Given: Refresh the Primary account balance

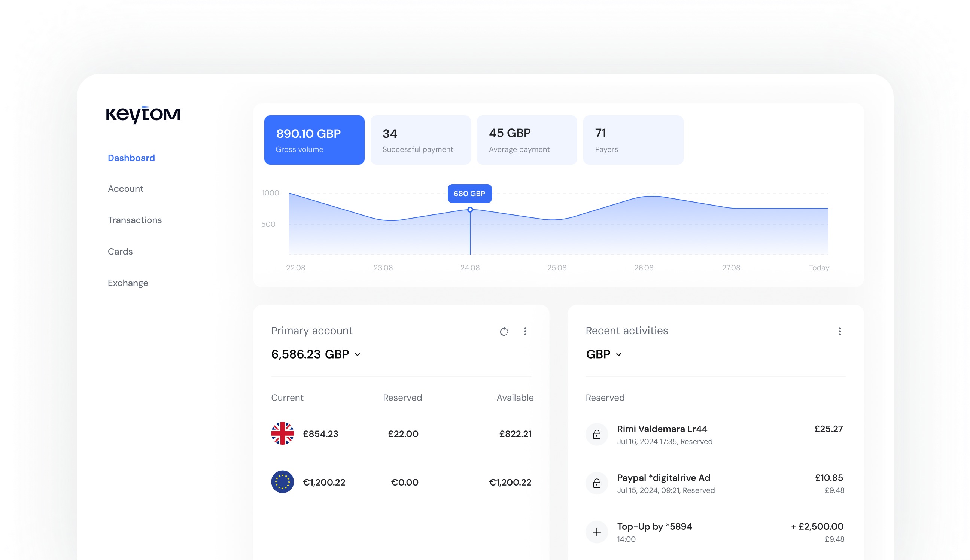Looking at the screenshot, I should pyautogui.click(x=504, y=331).
